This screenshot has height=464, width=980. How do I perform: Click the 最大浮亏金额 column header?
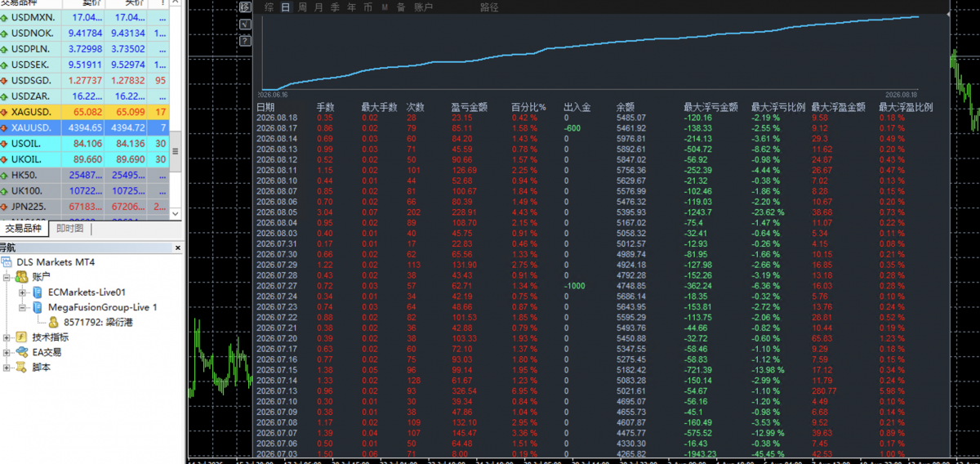point(710,107)
